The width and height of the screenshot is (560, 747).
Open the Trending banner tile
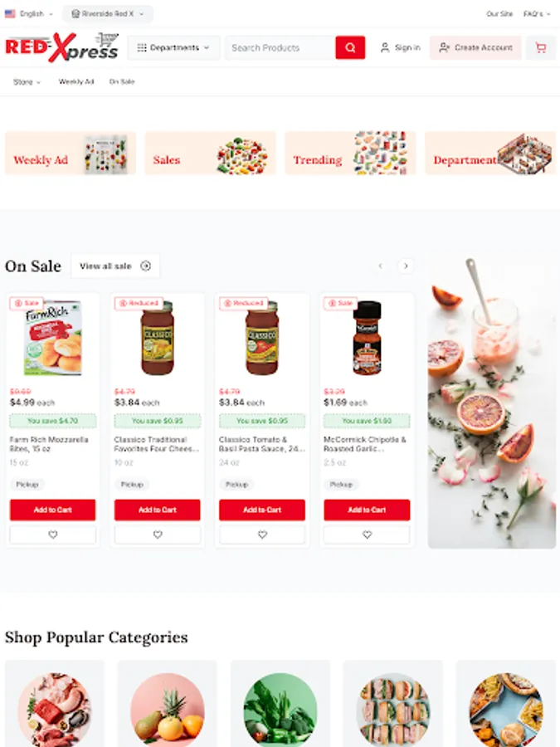[x=350, y=153]
